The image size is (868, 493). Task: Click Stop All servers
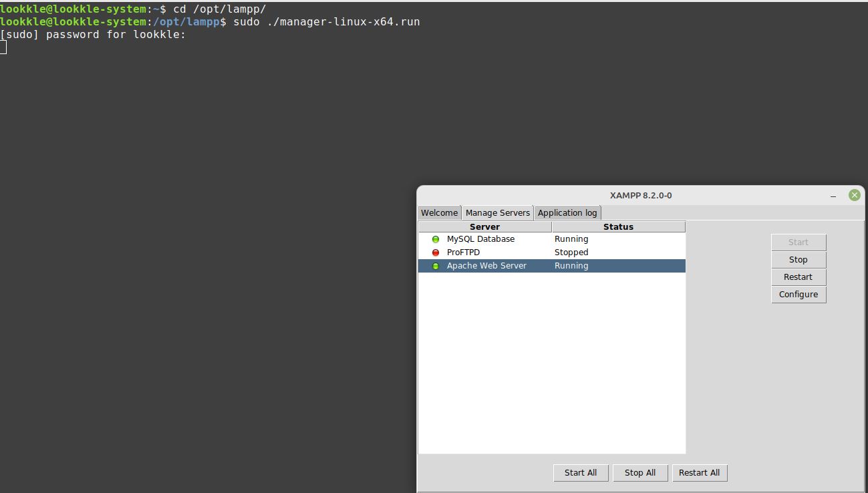(640, 473)
